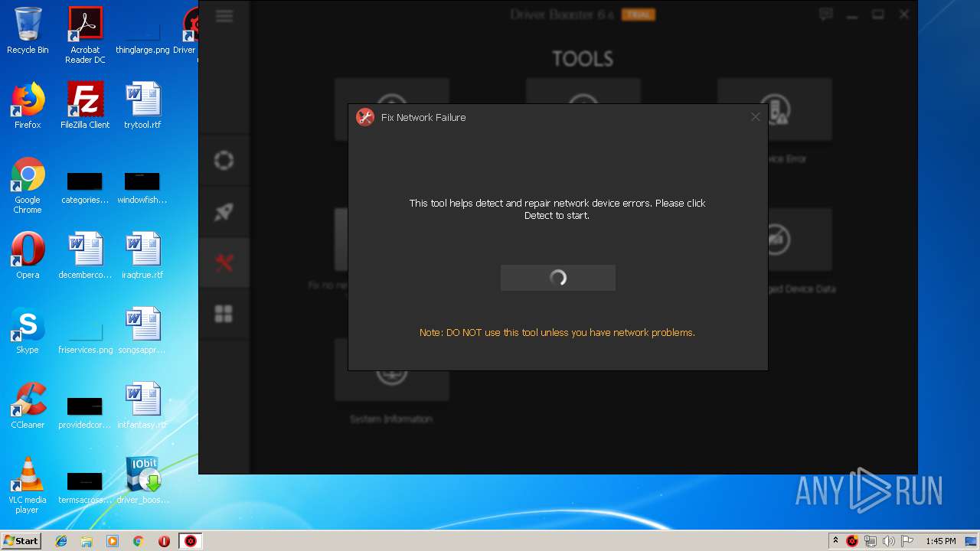Open the decemberco document
Viewport: 980px width, 551px height.
coord(85,256)
